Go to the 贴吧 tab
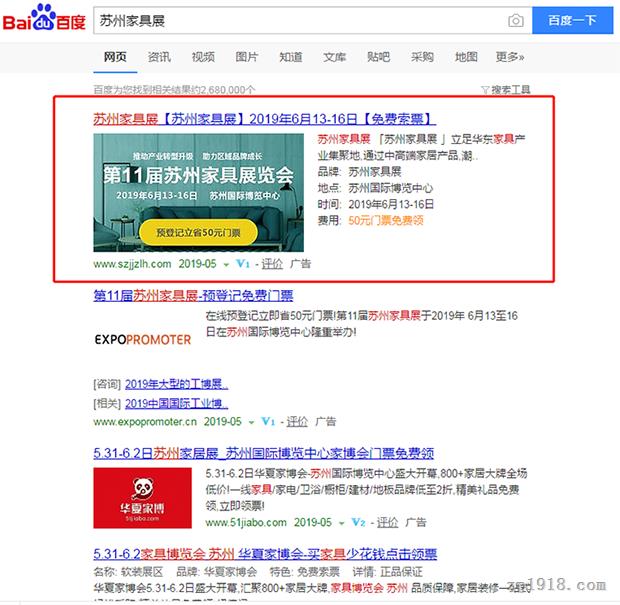 (378, 57)
